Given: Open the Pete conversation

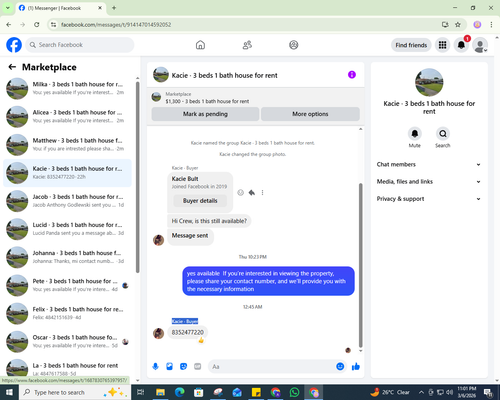Looking at the screenshot, I should click(67, 285).
